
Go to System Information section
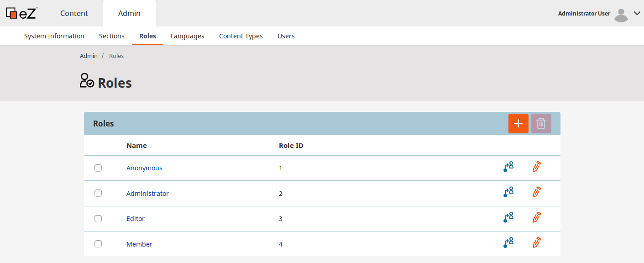point(54,36)
